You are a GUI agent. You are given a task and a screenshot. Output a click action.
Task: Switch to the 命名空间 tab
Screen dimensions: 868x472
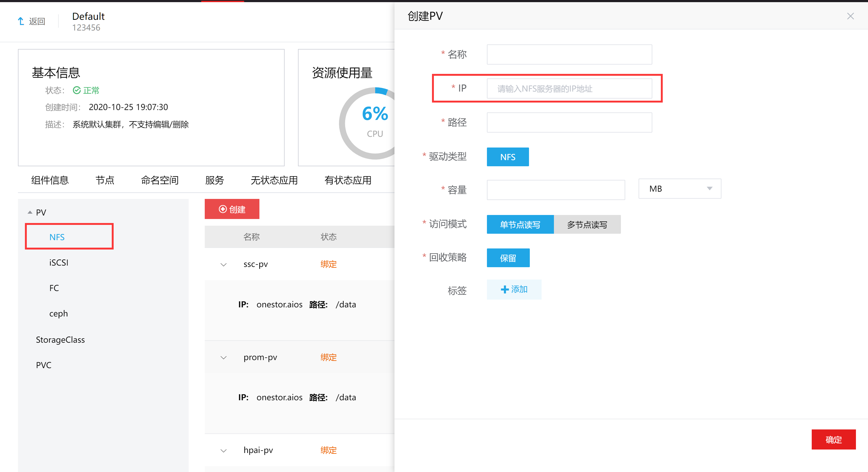point(160,180)
